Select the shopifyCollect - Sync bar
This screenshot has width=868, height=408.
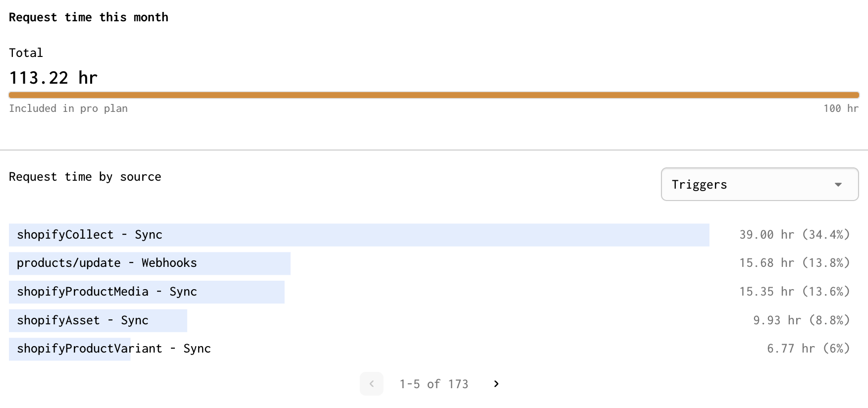(x=359, y=235)
